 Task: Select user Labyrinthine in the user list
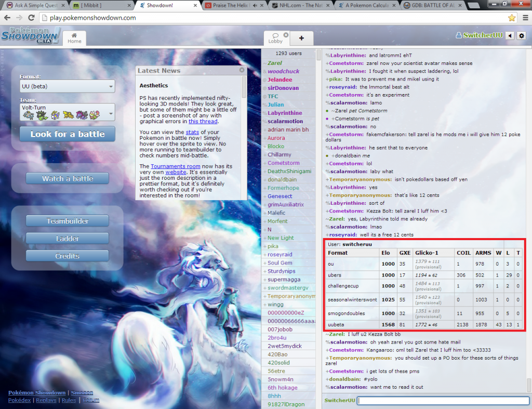(x=285, y=113)
